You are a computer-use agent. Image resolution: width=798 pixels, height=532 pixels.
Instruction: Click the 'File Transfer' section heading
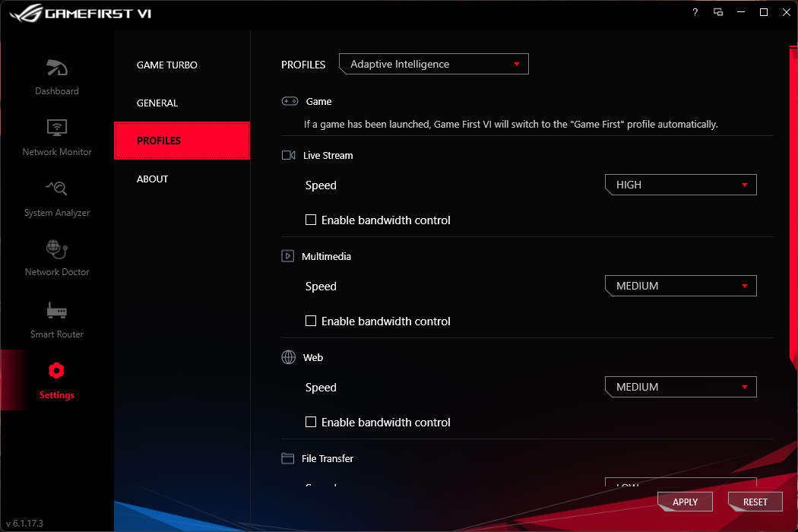(x=328, y=458)
